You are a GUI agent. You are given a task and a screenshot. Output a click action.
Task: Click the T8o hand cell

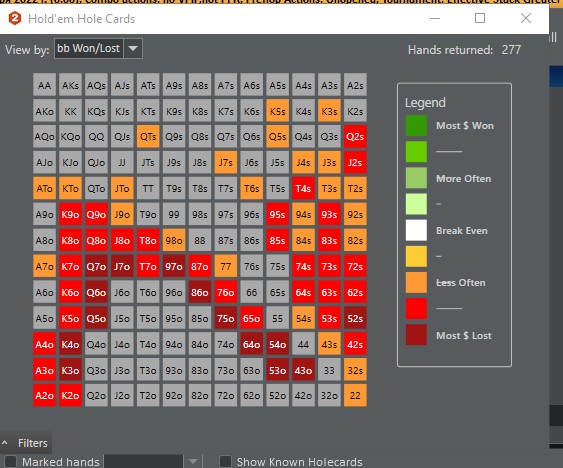[x=148, y=240]
